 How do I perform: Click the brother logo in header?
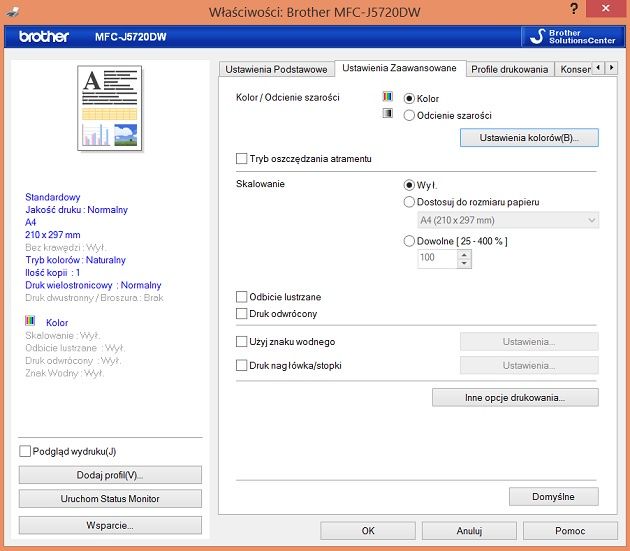tap(44, 37)
